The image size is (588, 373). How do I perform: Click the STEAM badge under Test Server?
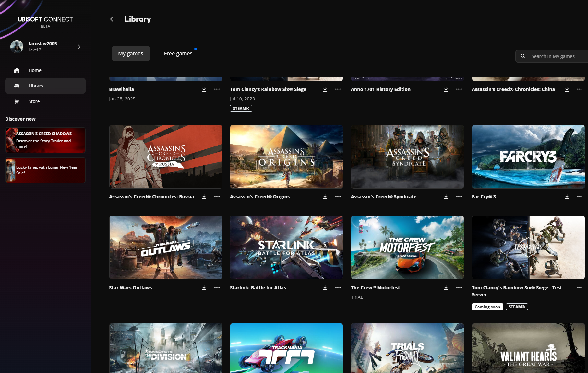click(517, 307)
